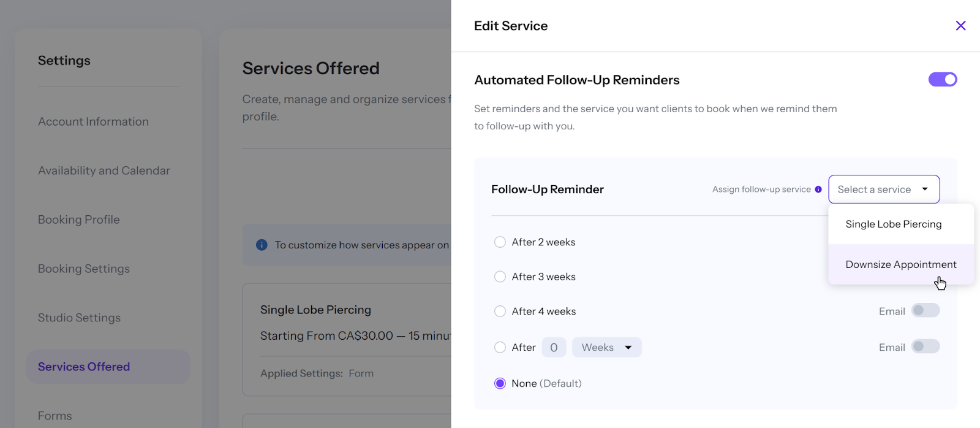Click info icon next to Assign follow-up service
The image size is (980, 428).
(818, 189)
